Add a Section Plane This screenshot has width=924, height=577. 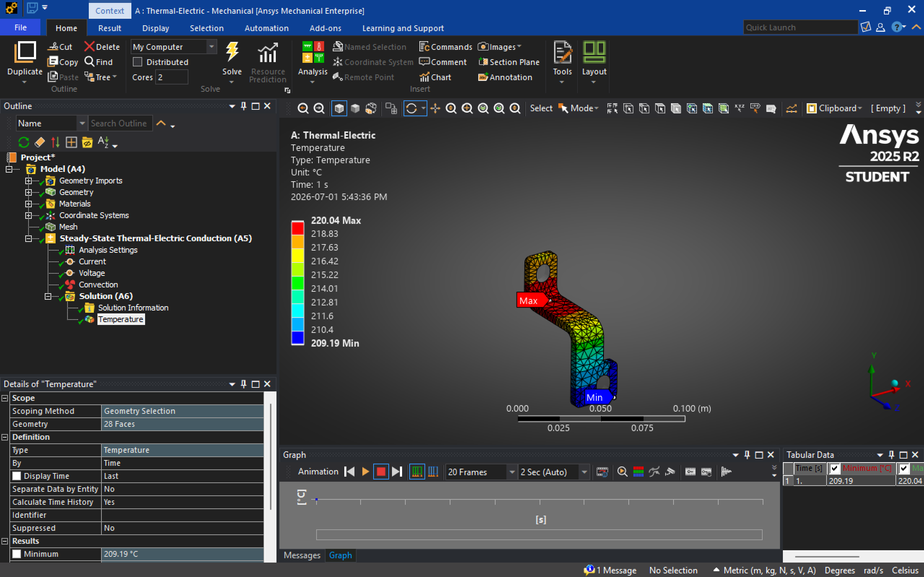509,62
